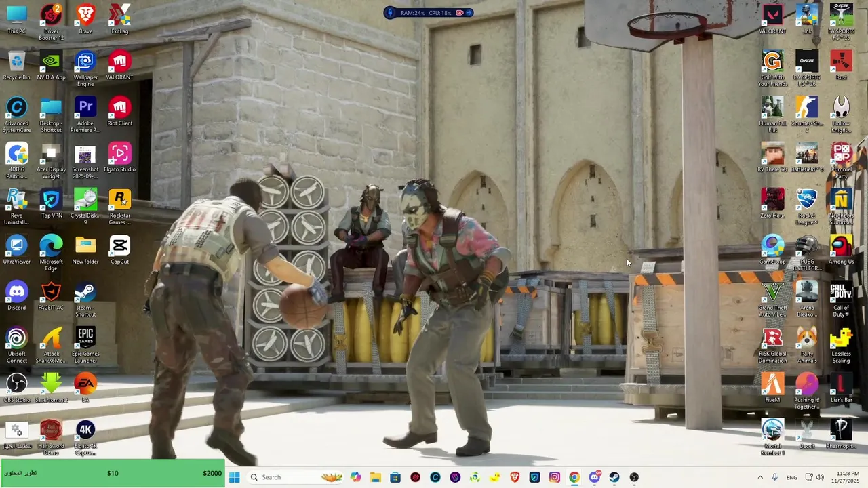Image resolution: width=868 pixels, height=488 pixels.
Task: Open Ubisoft Connect shortcut
Action: coord(17,344)
